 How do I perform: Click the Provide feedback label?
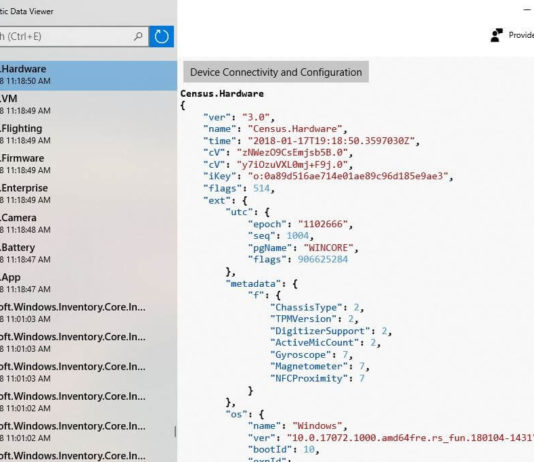(x=521, y=35)
